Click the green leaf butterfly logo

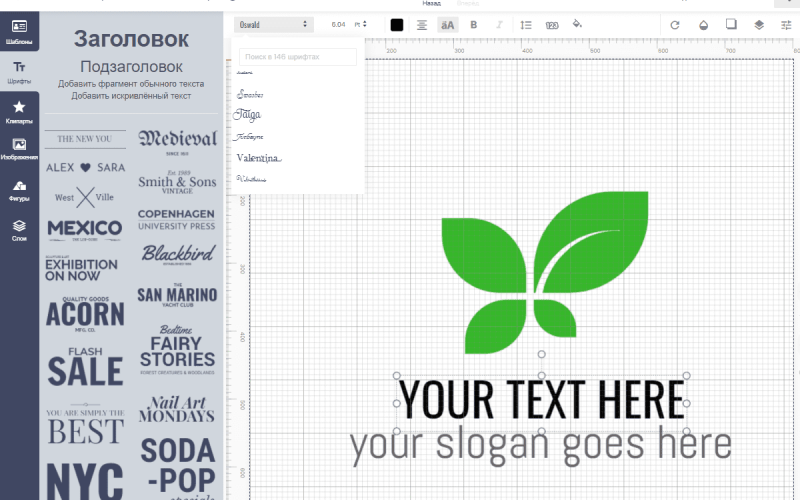pos(545,272)
